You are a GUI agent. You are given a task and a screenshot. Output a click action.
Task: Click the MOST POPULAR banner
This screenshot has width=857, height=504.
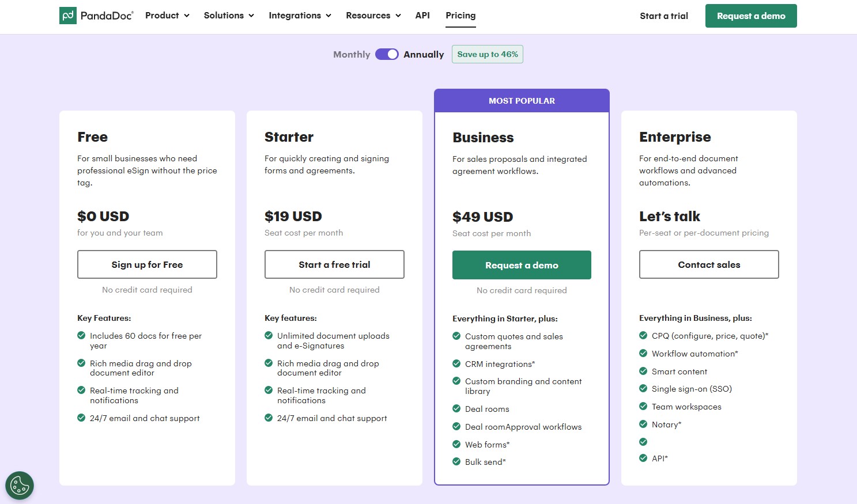coord(522,101)
